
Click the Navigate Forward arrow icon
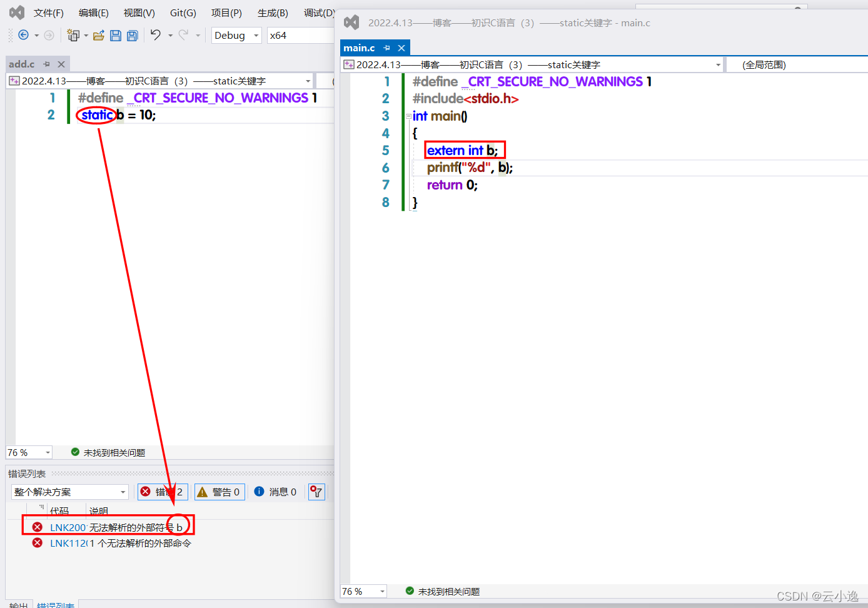[49, 35]
